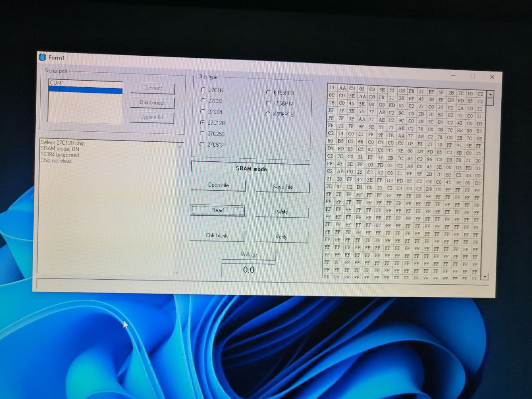This screenshot has height=399, width=532.
Task: Click the Disconnect button
Action: 152,103
